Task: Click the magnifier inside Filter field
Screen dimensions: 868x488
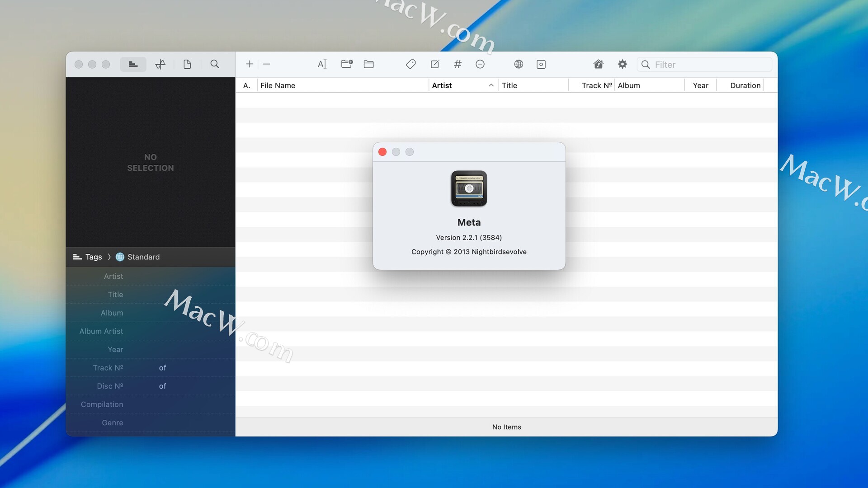Action: point(646,65)
